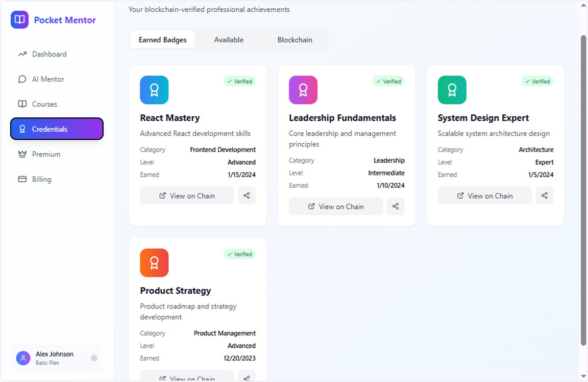Click the 1/10/2024 earned date
Image resolution: width=588 pixels, height=382 pixels.
click(391, 185)
